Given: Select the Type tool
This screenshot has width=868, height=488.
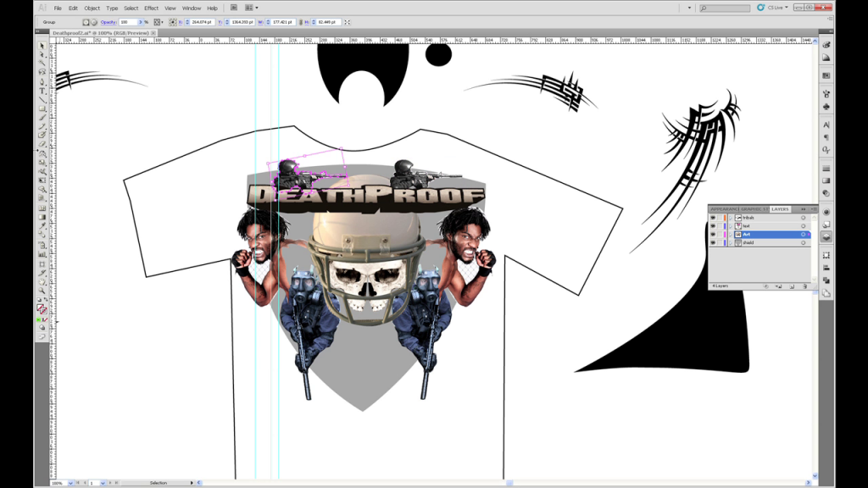Looking at the screenshot, I should click(42, 91).
